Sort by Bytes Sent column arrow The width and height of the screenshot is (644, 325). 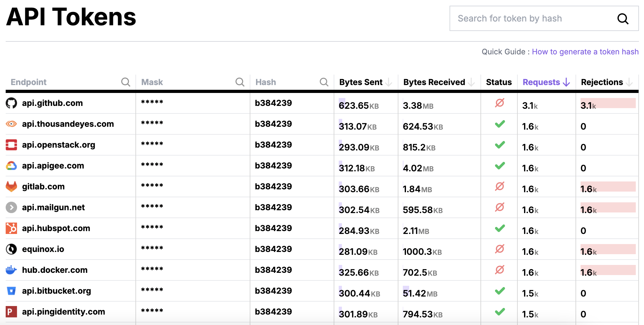tap(389, 83)
